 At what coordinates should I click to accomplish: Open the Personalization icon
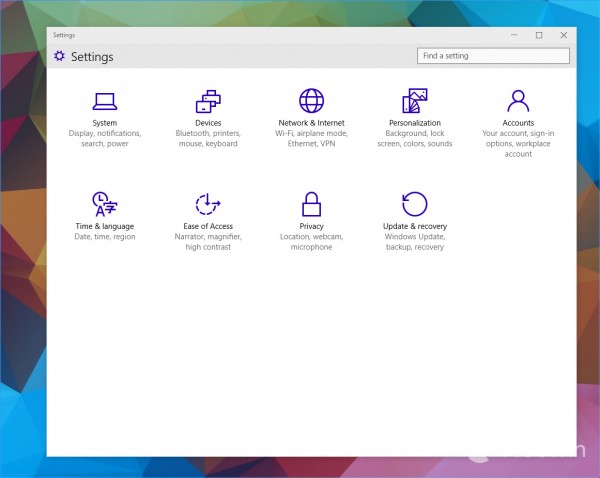pos(414,101)
